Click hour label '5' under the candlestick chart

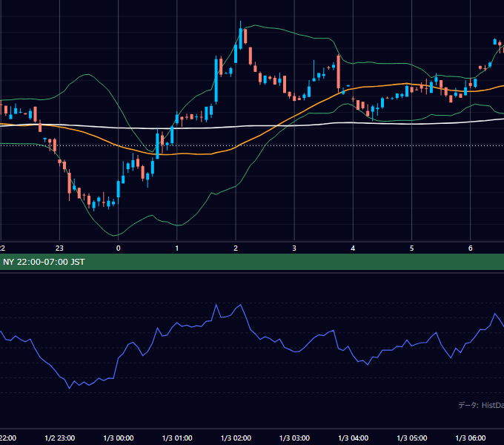click(412, 248)
